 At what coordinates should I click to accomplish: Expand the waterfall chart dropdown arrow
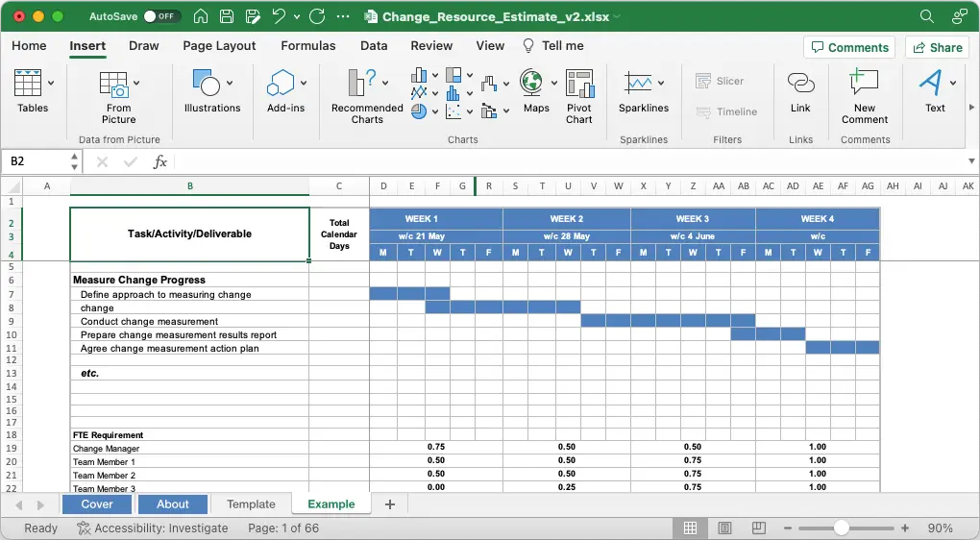point(505,83)
